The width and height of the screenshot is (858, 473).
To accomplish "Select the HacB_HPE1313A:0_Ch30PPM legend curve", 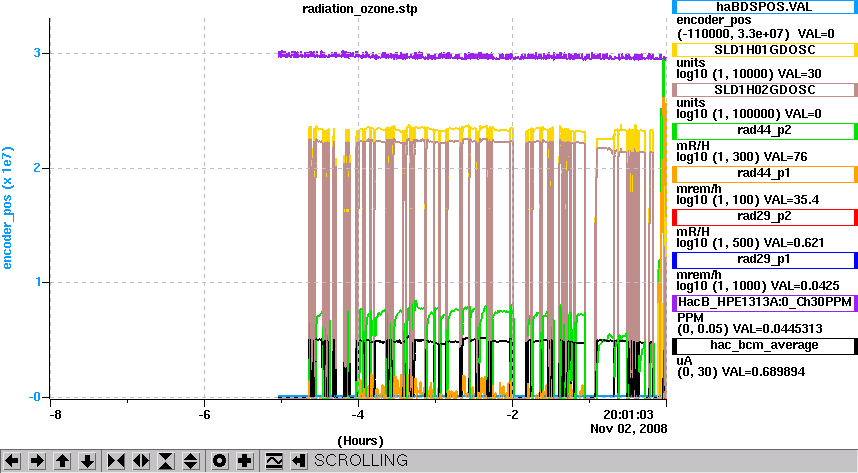I will pyautogui.click(x=764, y=303).
